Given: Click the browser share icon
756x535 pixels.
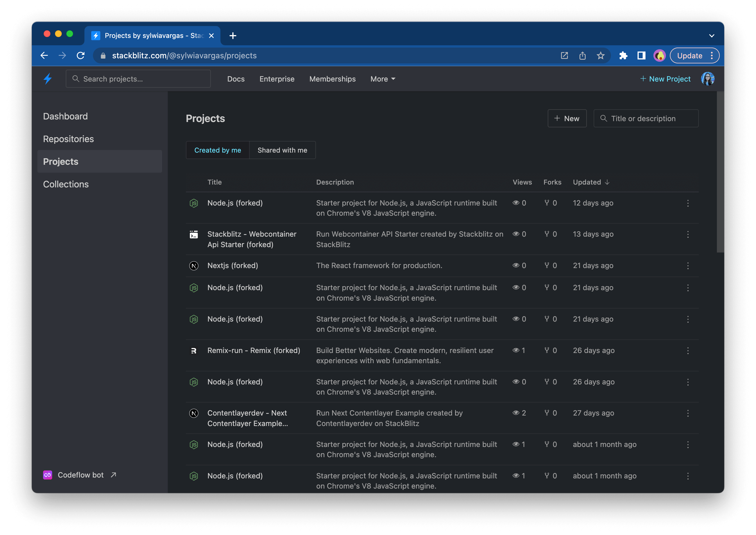Looking at the screenshot, I should tap(582, 56).
